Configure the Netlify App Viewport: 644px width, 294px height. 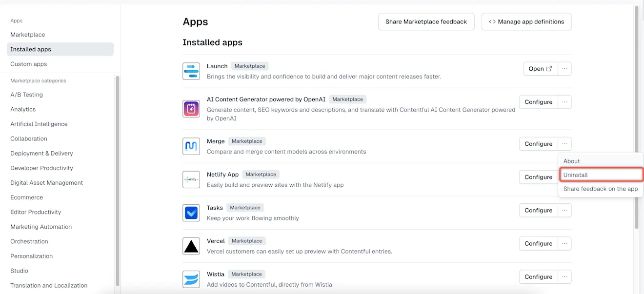click(x=539, y=177)
